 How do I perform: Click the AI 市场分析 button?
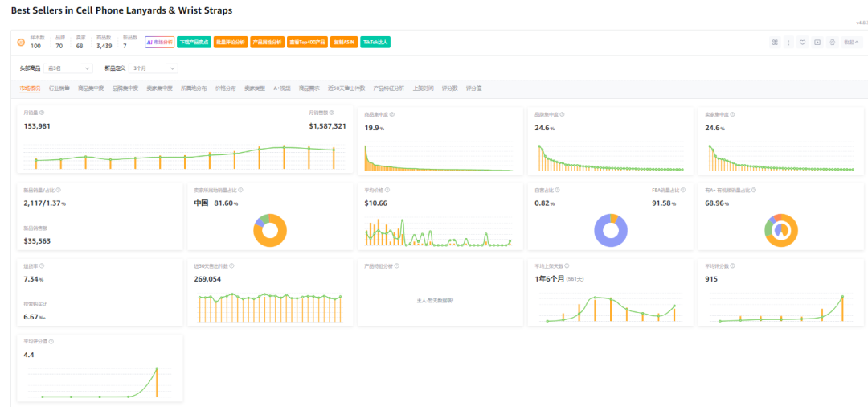click(159, 42)
